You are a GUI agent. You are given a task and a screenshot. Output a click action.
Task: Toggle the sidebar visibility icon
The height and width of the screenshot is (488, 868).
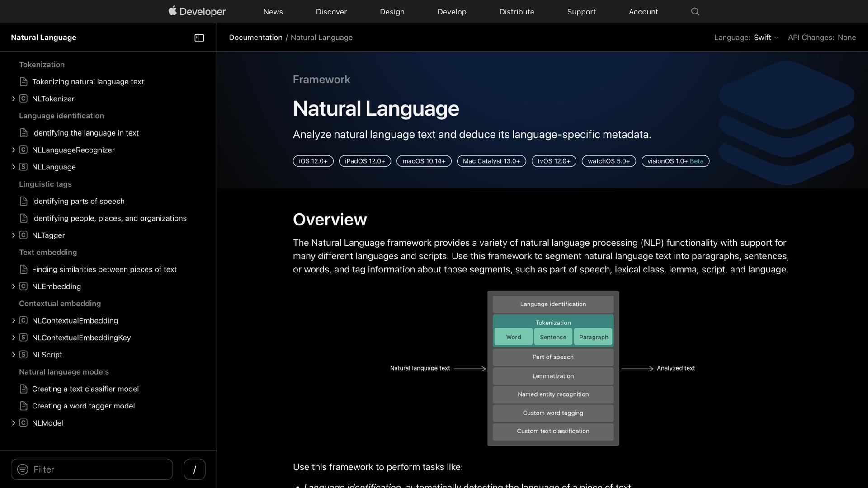coord(199,38)
